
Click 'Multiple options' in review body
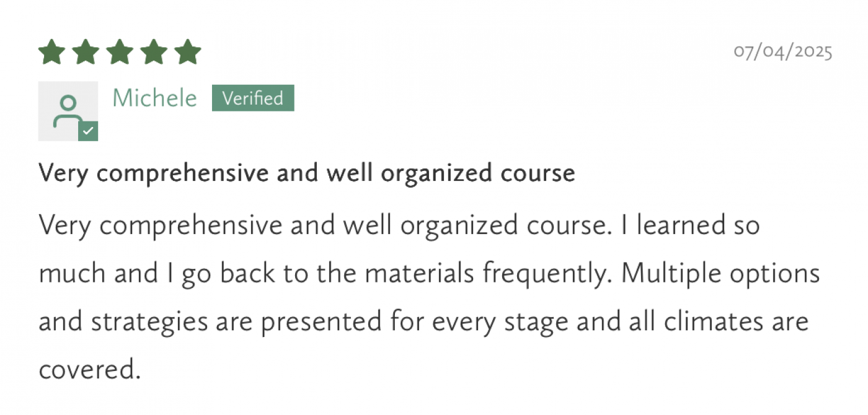pyautogui.click(x=720, y=273)
